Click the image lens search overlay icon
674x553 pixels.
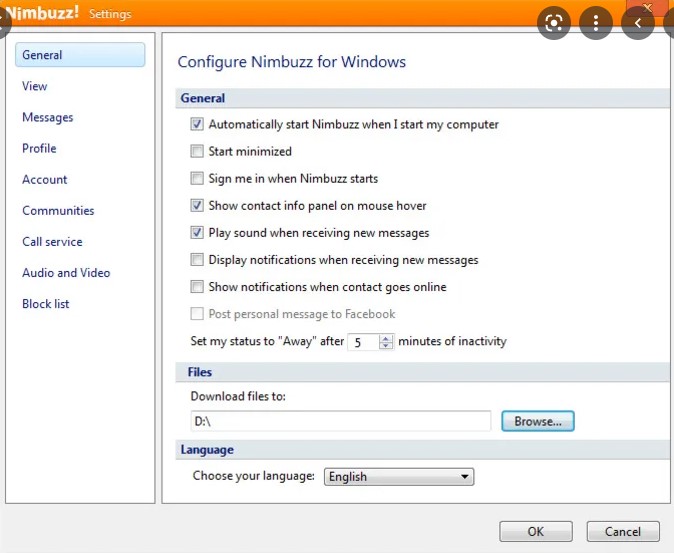[554, 23]
